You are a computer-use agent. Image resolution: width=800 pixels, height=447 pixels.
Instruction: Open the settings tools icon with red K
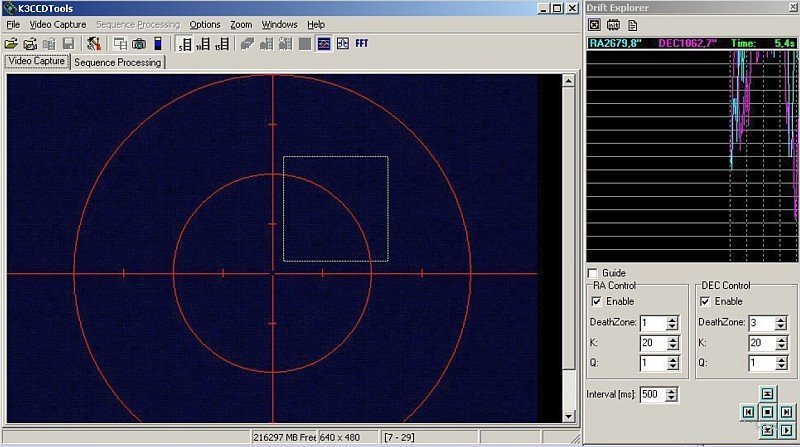coord(93,44)
